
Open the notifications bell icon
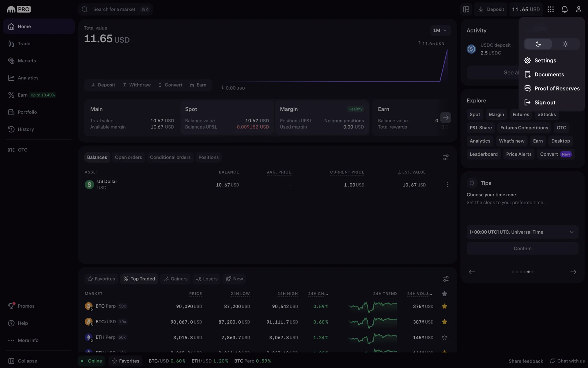tap(564, 9)
